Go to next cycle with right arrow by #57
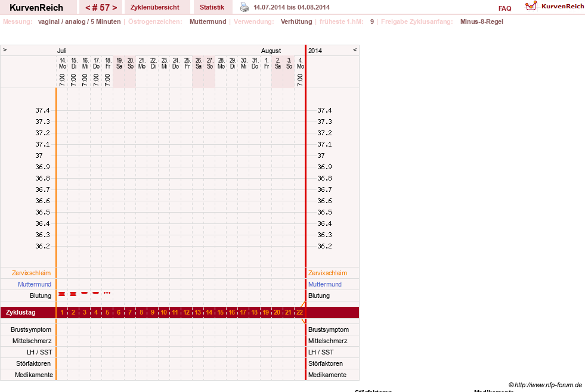585x392 pixels. 114,8
